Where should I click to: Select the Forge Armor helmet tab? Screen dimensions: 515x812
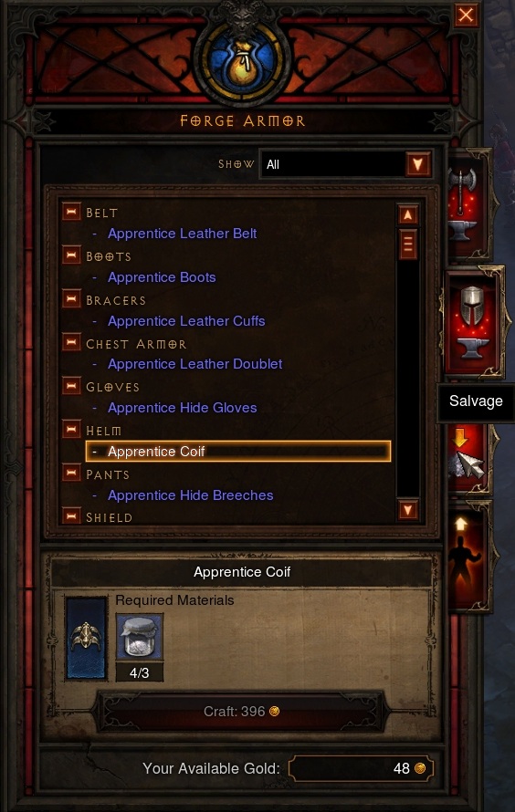[x=472, y=321]
